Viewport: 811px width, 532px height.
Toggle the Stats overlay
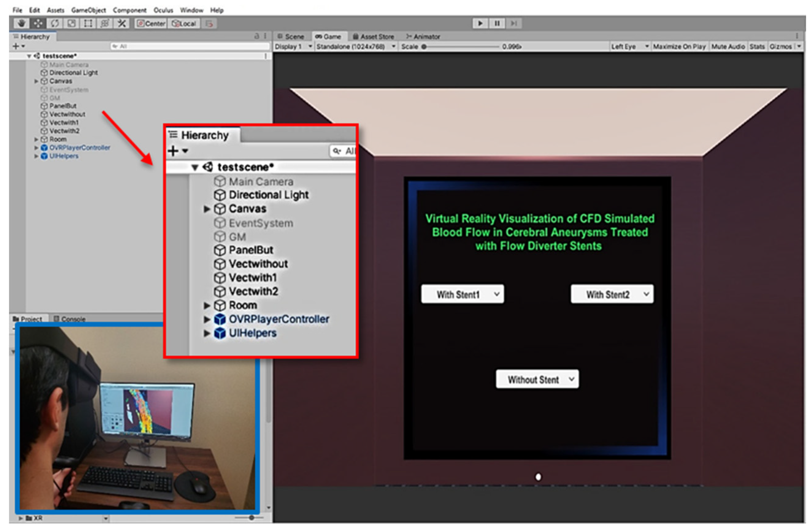pyautogui.click(x=757, y=47)
